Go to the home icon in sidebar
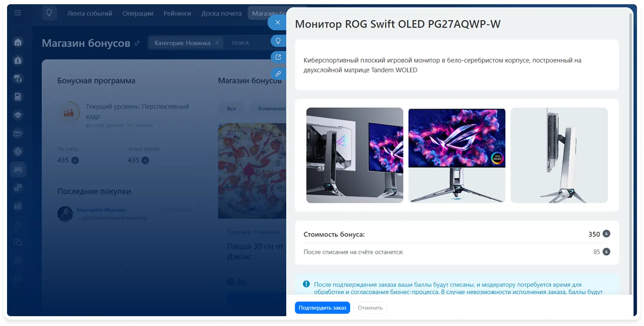The height and width of the screenshot is (326, 644). point(18,43)
